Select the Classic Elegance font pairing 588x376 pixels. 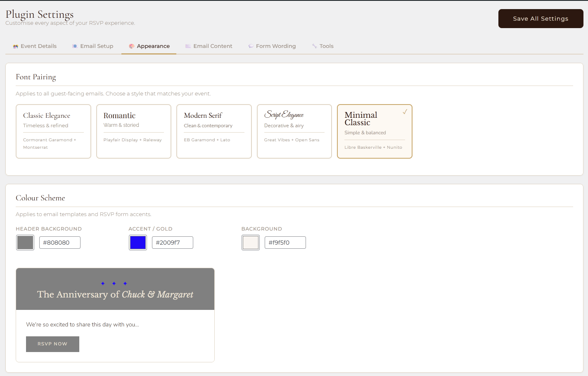53,131
